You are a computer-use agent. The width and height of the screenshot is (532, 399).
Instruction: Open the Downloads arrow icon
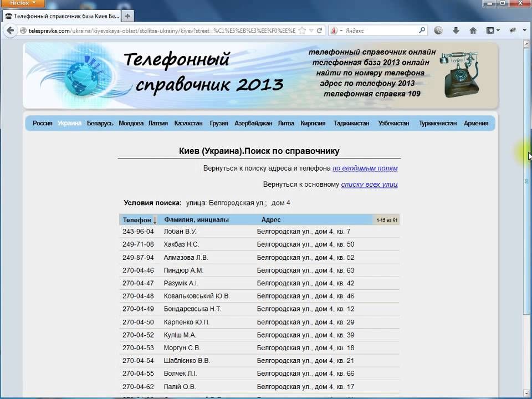(456, 30)
